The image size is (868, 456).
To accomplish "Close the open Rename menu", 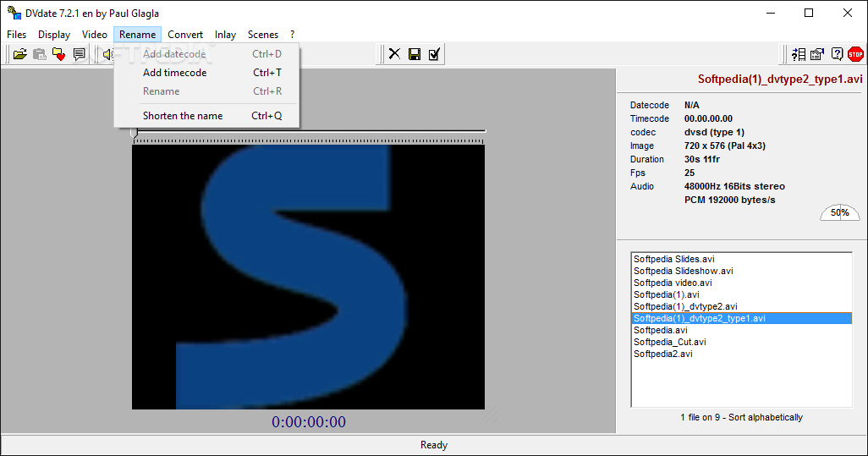I will coord(137,35).
